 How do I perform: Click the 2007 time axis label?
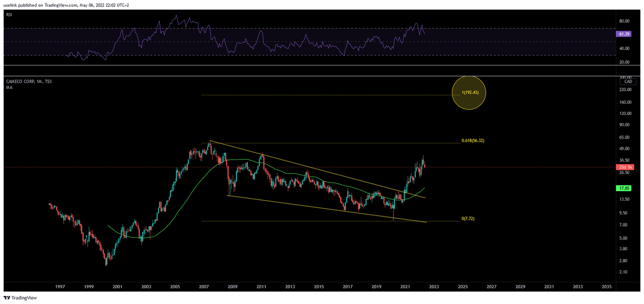(x=204, y=287)
